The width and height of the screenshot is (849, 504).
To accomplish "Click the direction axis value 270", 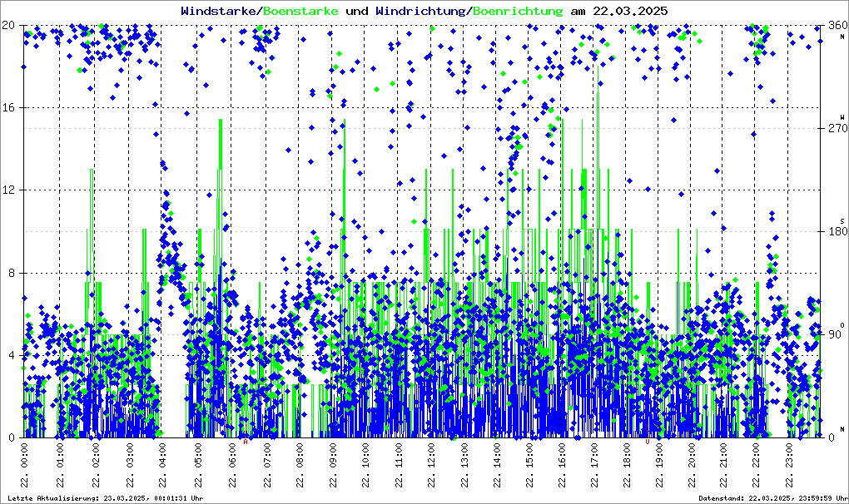I will tap(837, 128).
